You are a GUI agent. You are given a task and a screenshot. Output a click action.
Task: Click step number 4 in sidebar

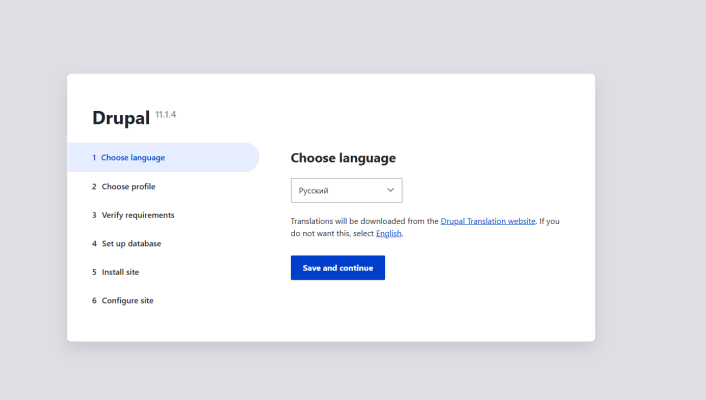(x=94, y=243)
